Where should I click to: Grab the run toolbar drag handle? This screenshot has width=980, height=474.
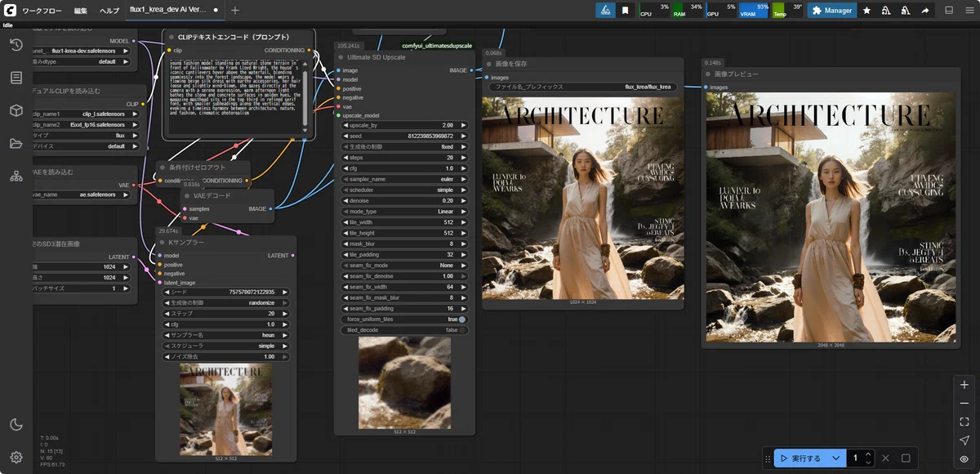click(768, 458)
